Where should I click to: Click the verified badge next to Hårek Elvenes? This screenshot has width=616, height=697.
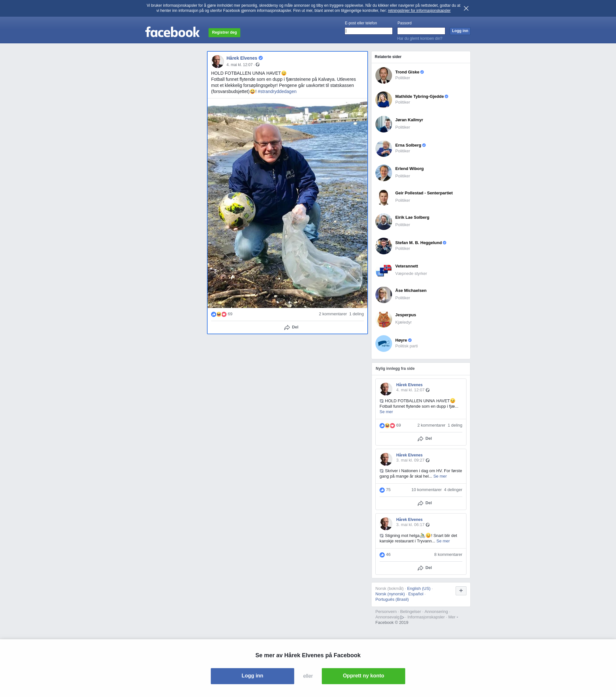pos(261,58)
